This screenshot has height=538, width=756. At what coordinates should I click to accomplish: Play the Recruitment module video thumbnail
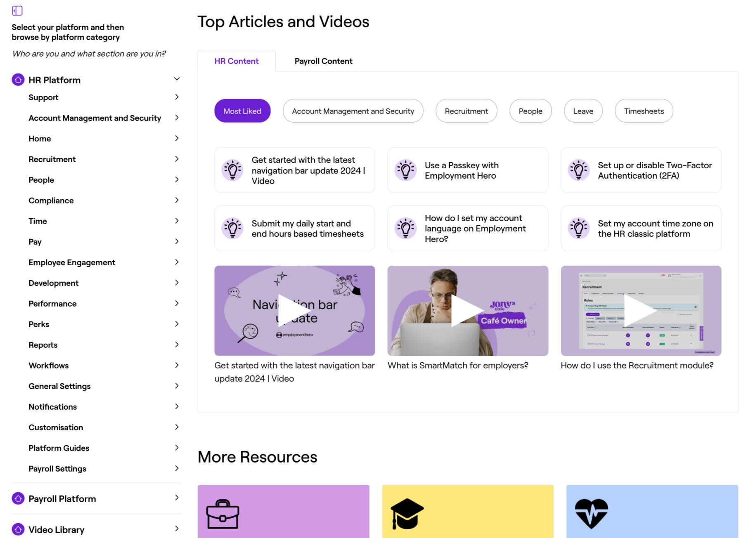pyautogui.click(x=640, y=311)
